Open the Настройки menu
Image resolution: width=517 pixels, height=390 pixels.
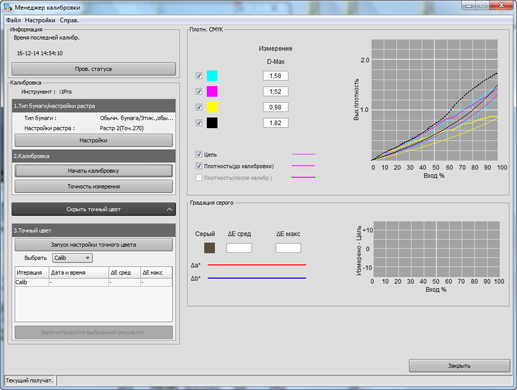(x=40, y=20)
